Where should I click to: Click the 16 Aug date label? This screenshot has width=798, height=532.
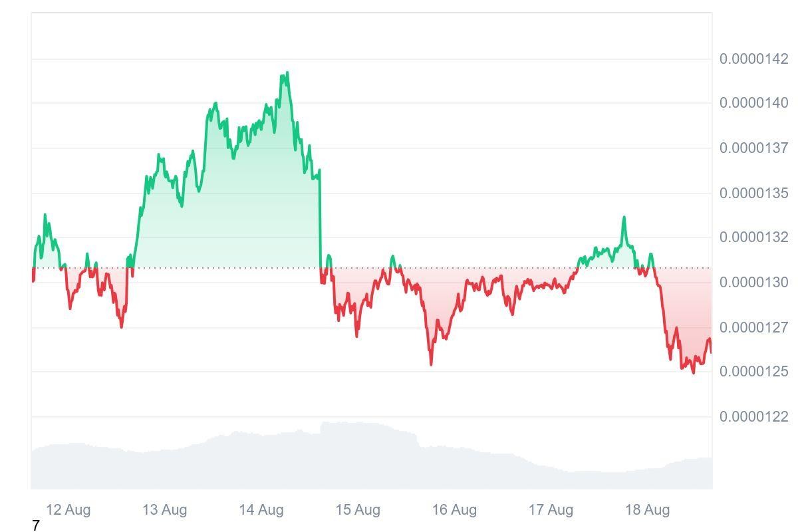point(454,510)
